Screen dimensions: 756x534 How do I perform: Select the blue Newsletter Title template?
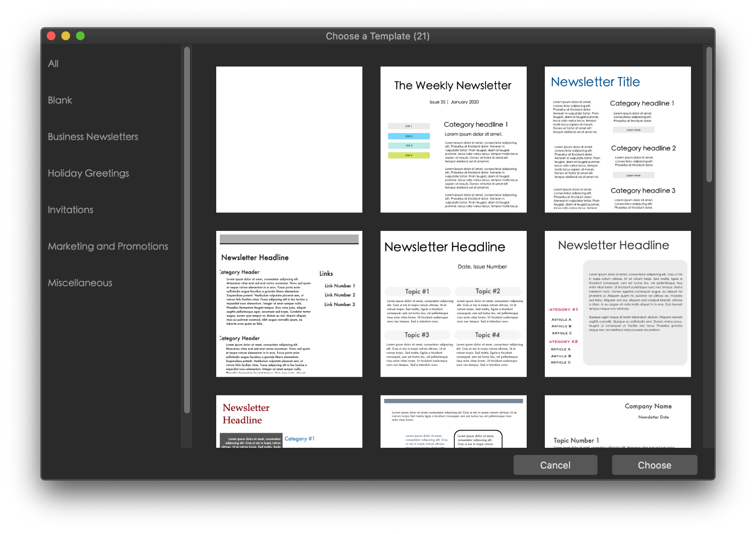[x=618, y=140]
